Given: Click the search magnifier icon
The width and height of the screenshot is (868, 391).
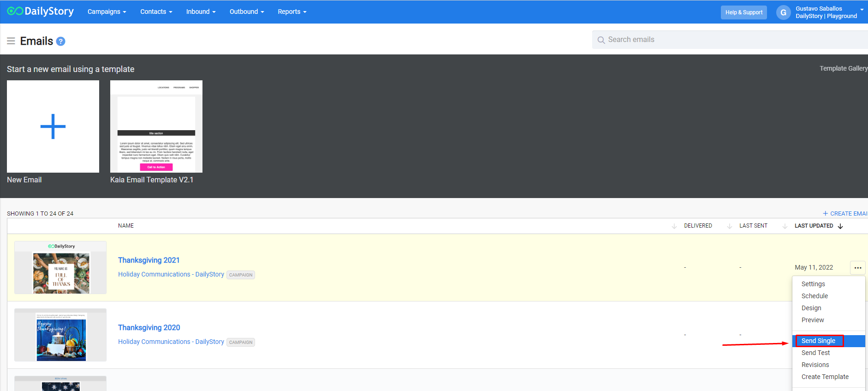Looking at the screenshot, I should pyautogui.click(x=601, y=40).
